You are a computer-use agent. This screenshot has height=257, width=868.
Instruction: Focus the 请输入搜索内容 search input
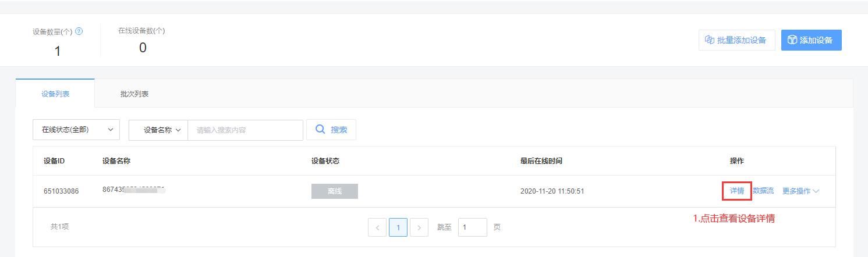pyautogui.click(x=245, y=130)
